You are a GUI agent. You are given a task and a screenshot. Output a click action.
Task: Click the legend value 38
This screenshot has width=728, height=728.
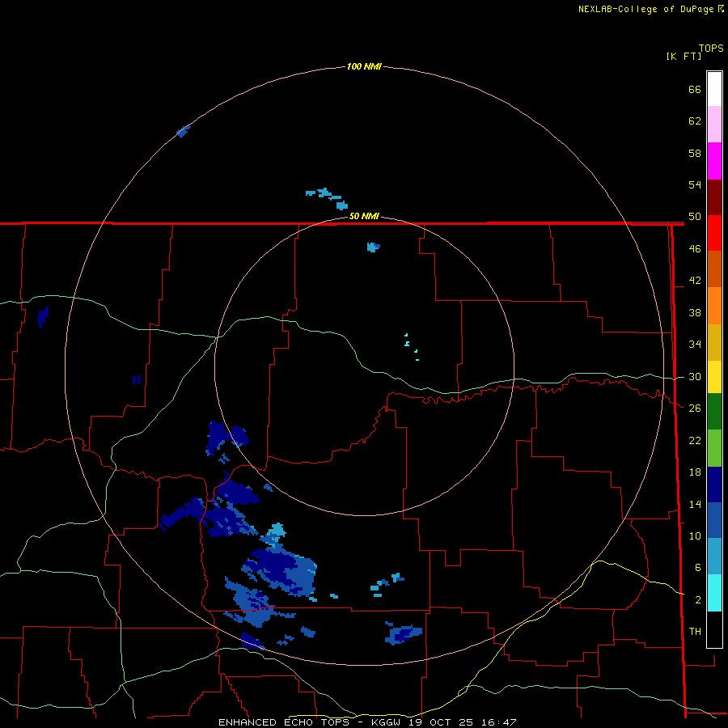point(695,313)
